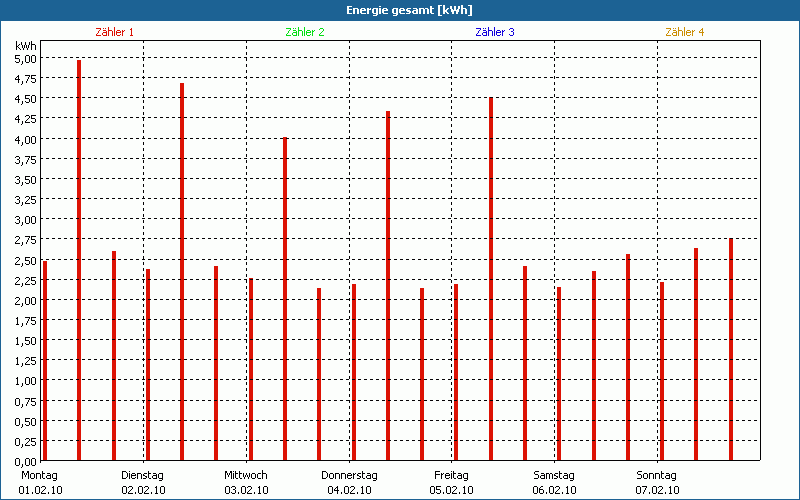The height and width of the screenshot is (500, 800).
Task: Click the Freitag day label
Action: [451, 476]
